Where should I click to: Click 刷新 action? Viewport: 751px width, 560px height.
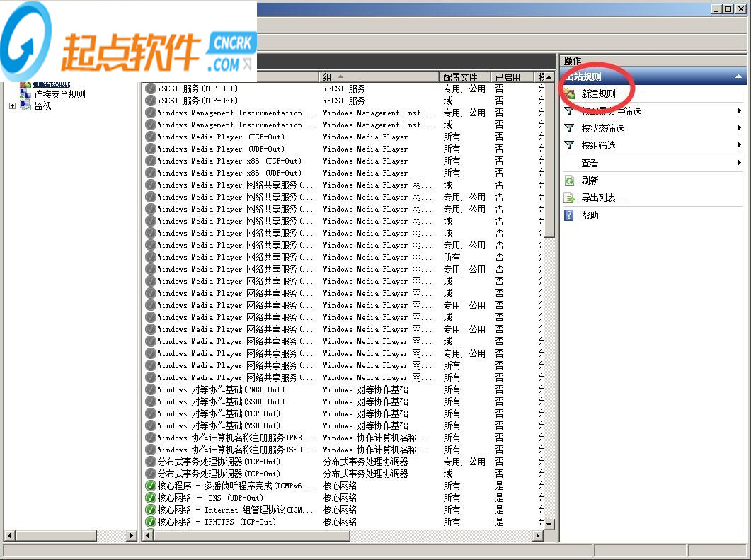[x=590, y=181]
